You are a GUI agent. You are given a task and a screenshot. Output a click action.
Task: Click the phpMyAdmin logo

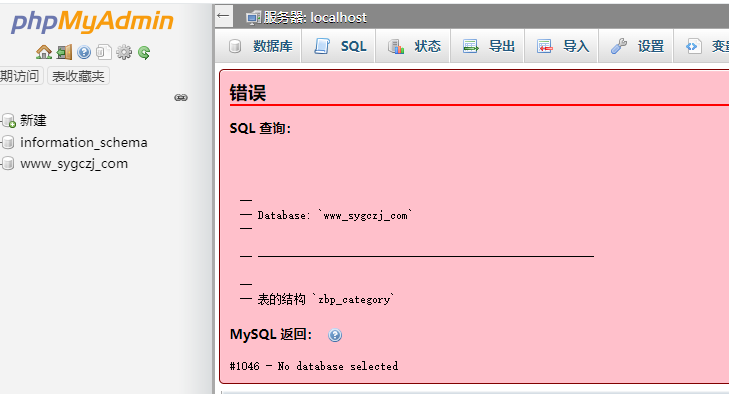point(92,21)
